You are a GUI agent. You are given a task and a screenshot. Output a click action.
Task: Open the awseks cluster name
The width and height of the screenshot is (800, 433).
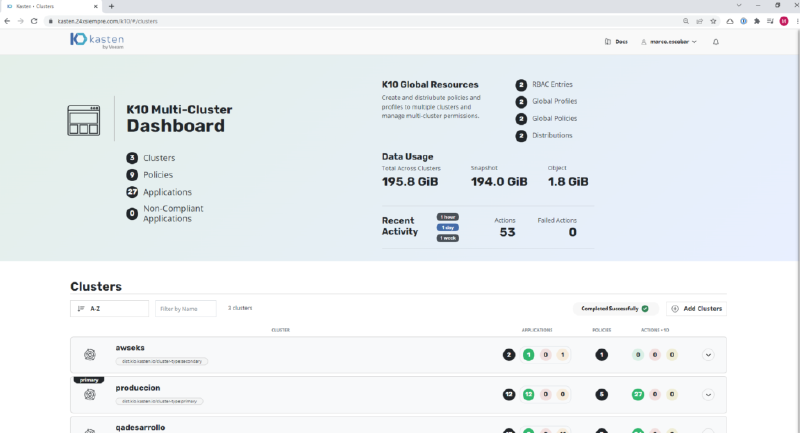click(130, 348)
